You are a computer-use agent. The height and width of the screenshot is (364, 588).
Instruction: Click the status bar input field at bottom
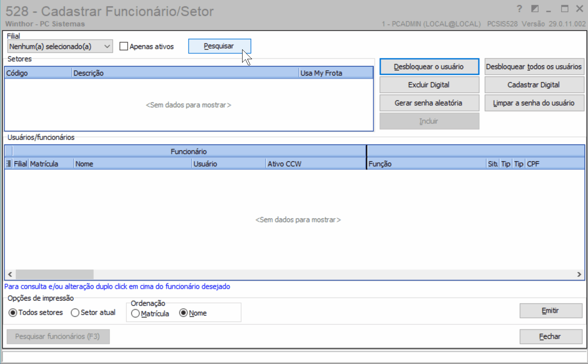pos(294,357)
